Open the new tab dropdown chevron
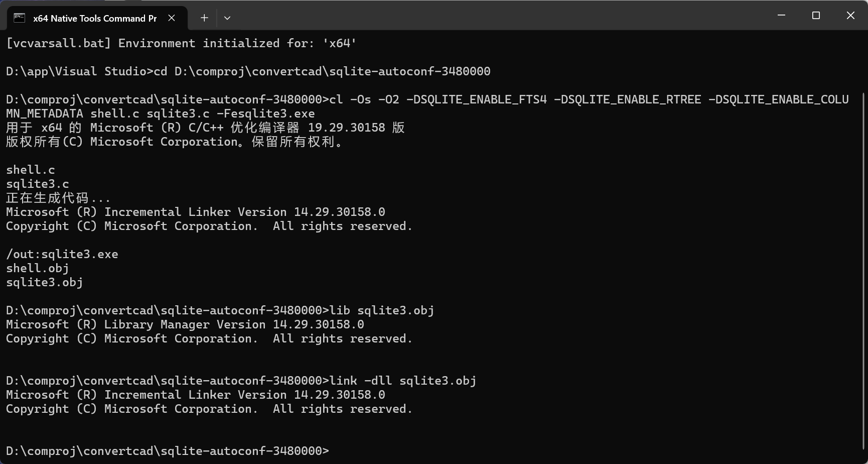This screenshot has width=868, height=464. [227, 18]
